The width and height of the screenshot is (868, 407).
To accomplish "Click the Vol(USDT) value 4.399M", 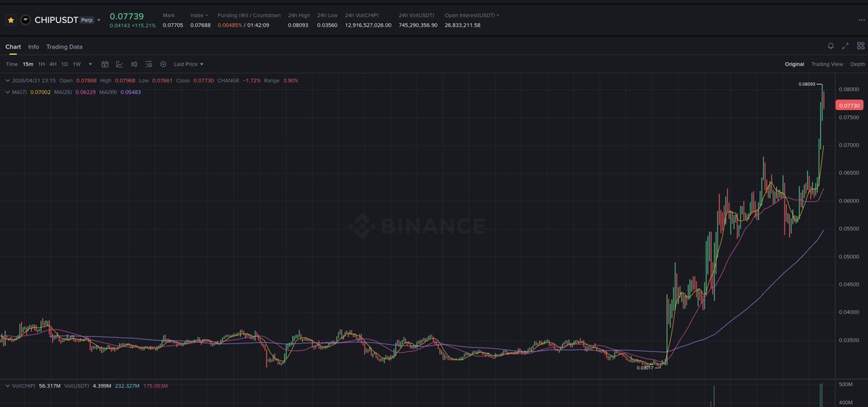I will pos(101,386).
